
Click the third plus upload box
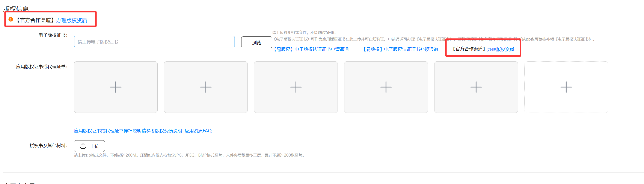[296, 87]
